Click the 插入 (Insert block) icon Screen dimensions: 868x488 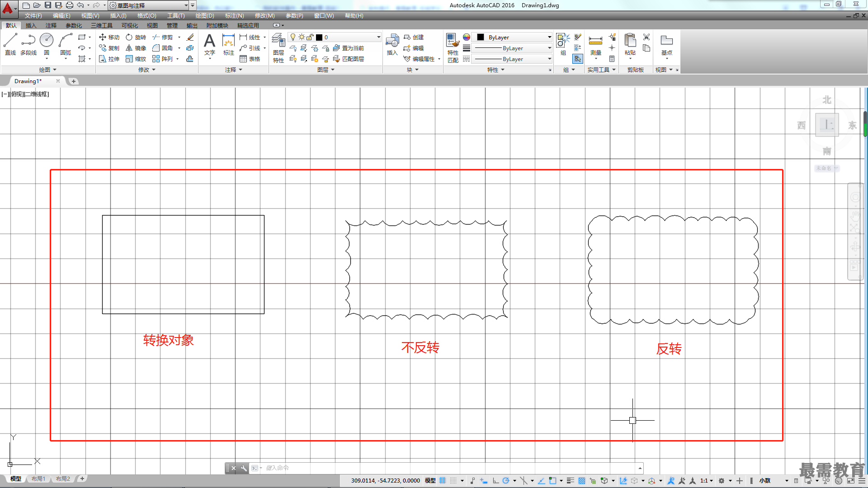point(392,44)
